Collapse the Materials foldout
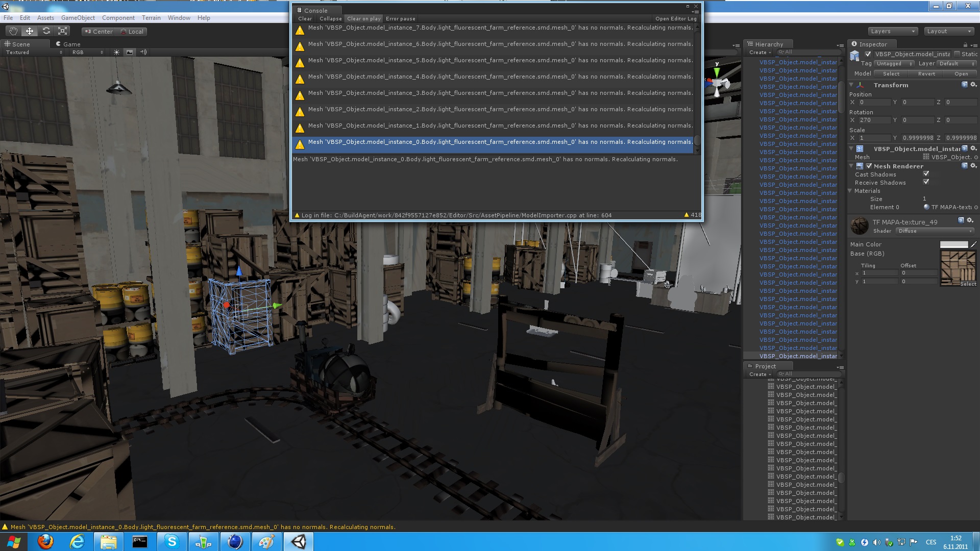 click(850, 191)
